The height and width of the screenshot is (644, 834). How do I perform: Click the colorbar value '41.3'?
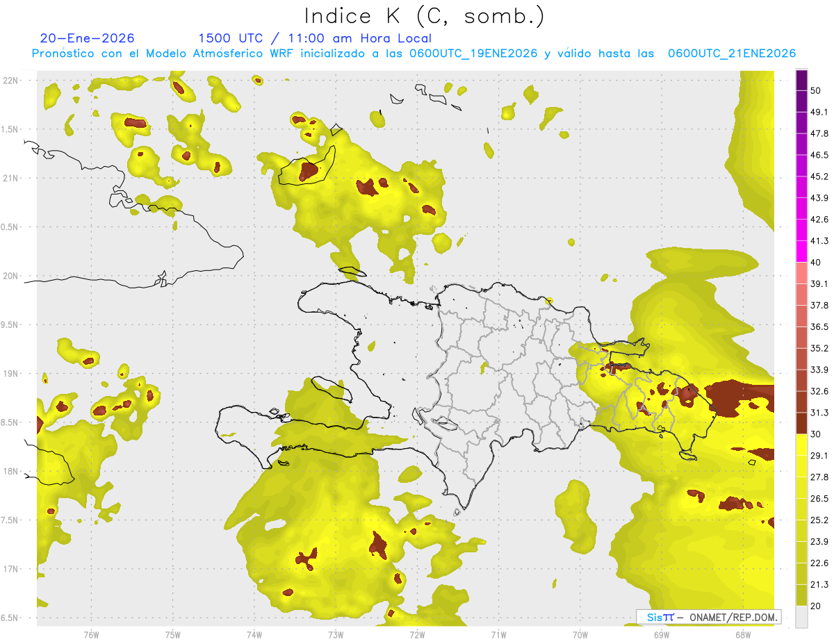819,241
